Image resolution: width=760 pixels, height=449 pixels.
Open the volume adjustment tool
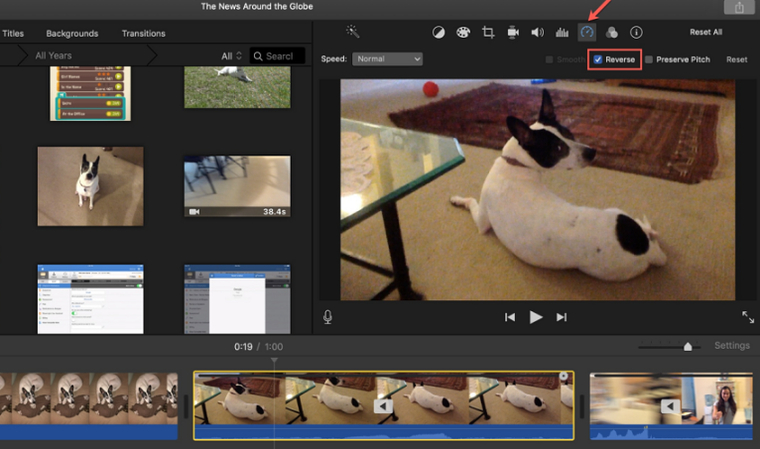pyautogui.click(x=538, y=32)
